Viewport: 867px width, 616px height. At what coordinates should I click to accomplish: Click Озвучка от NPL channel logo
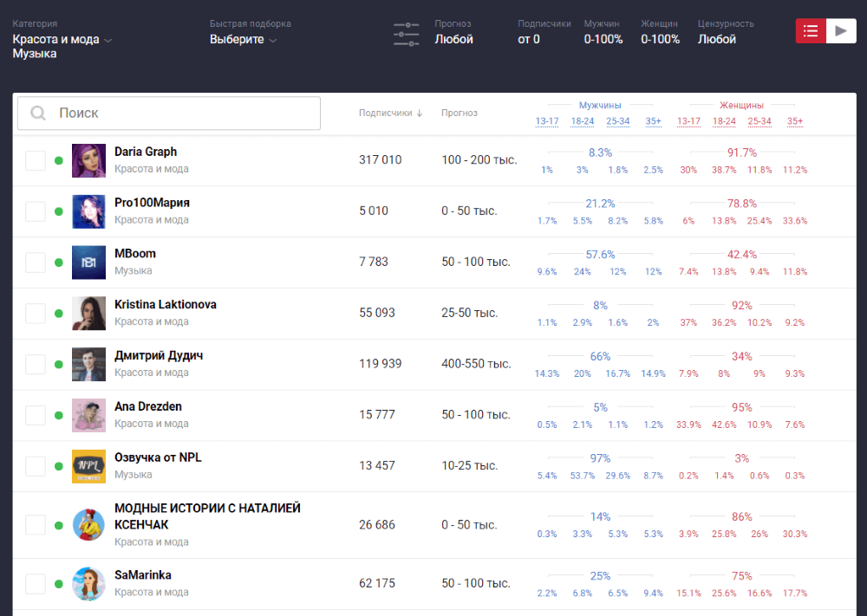tap(88, 466)
